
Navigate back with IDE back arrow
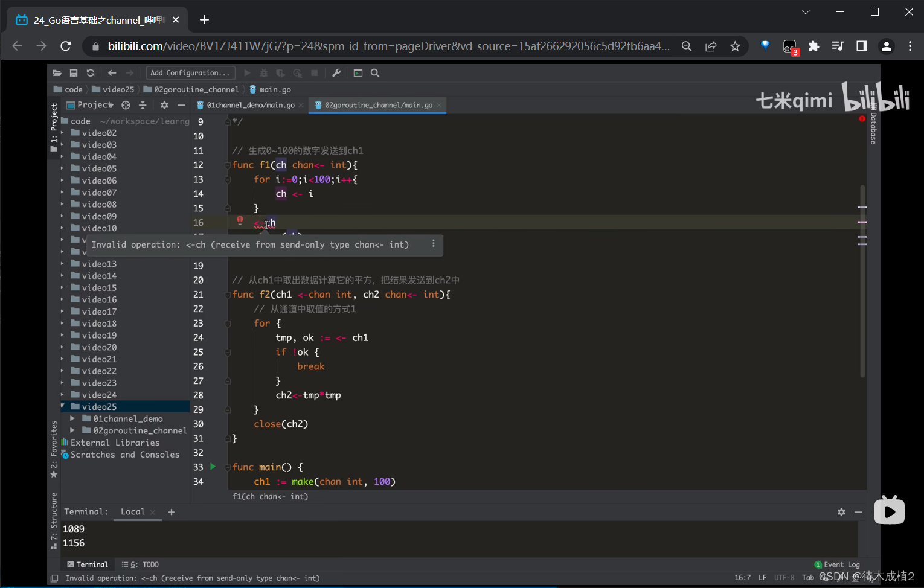(112, 73)
